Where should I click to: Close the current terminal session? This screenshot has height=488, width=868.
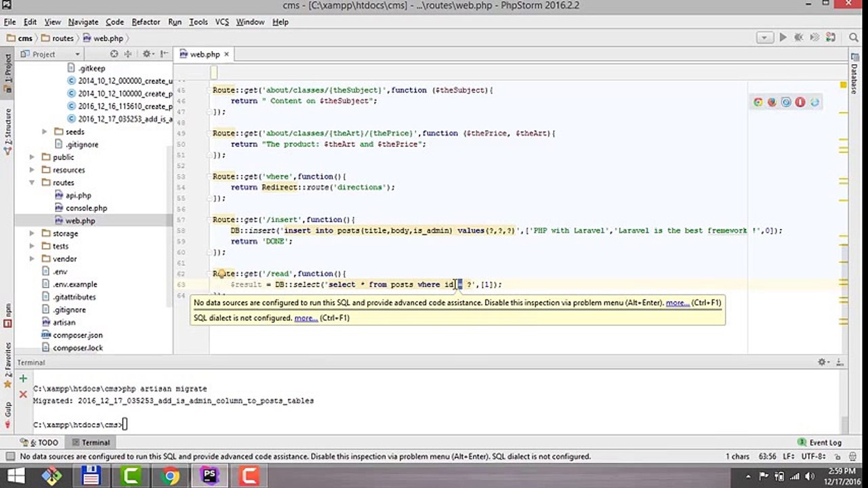point(23,394)
